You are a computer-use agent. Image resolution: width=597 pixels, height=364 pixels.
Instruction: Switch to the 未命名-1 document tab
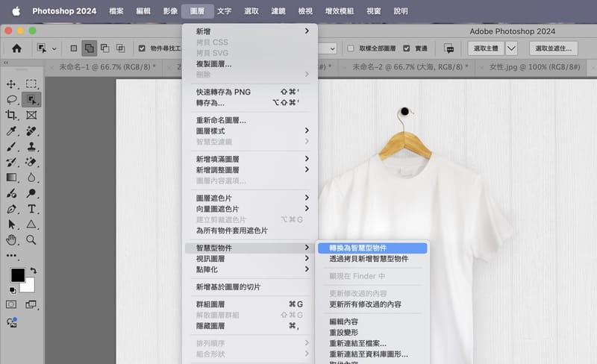click(x=107, y=67)
